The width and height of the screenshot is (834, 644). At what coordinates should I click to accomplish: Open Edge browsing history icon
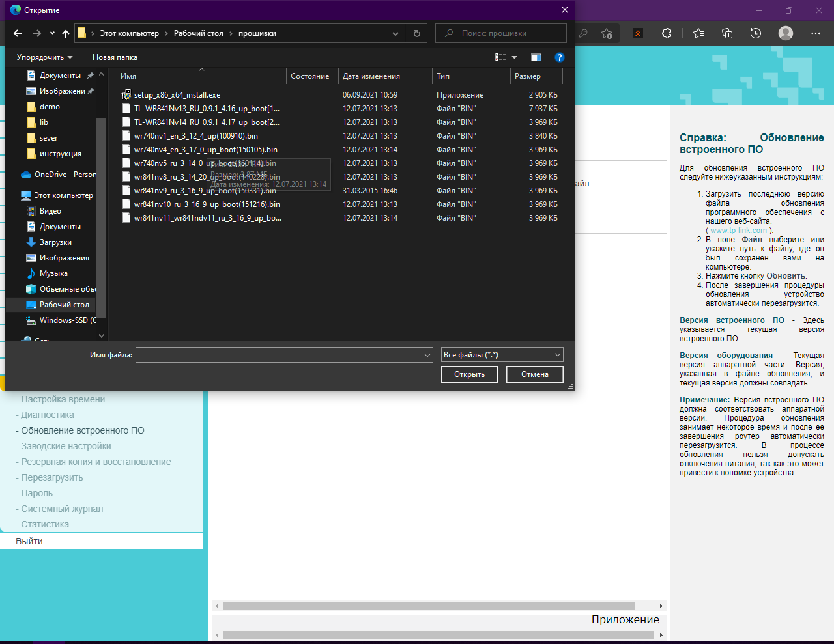tap(756, 33)
